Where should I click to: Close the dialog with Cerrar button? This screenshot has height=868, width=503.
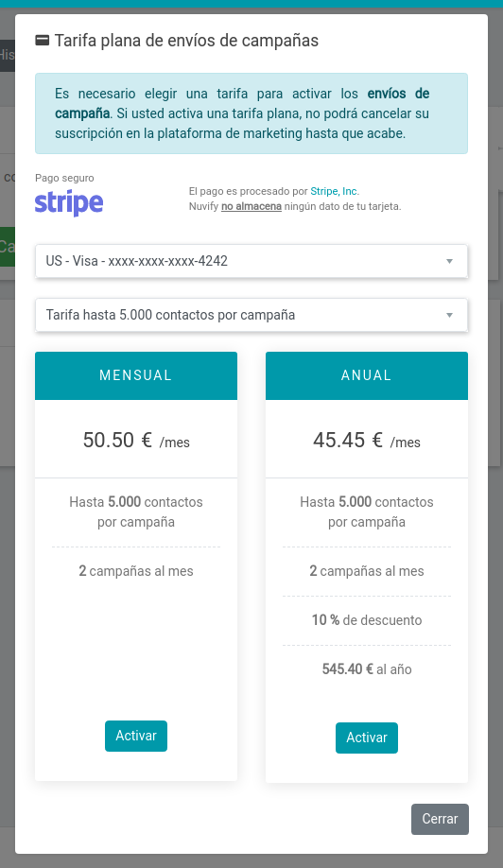tap(440, 819)
